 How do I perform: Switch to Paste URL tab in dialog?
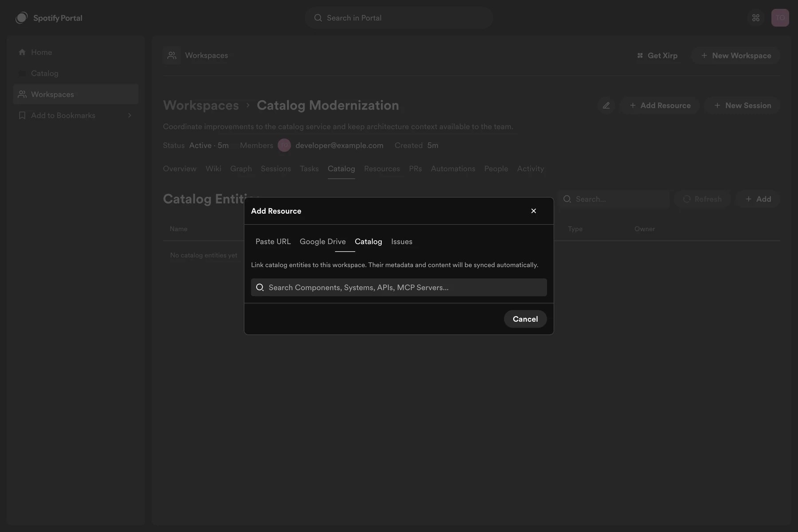tap(273, 242)
